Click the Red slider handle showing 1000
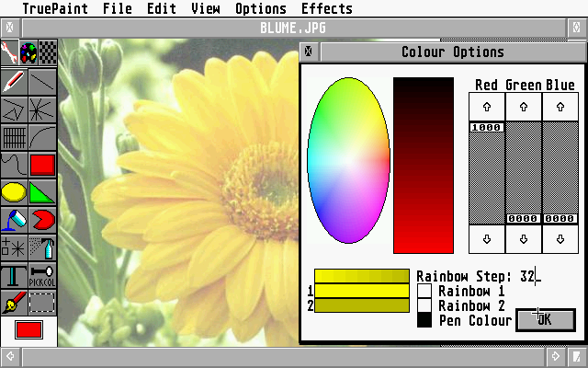Image resolution: width=588 pixels, height=368 pixels. click(x=486, y=127)
